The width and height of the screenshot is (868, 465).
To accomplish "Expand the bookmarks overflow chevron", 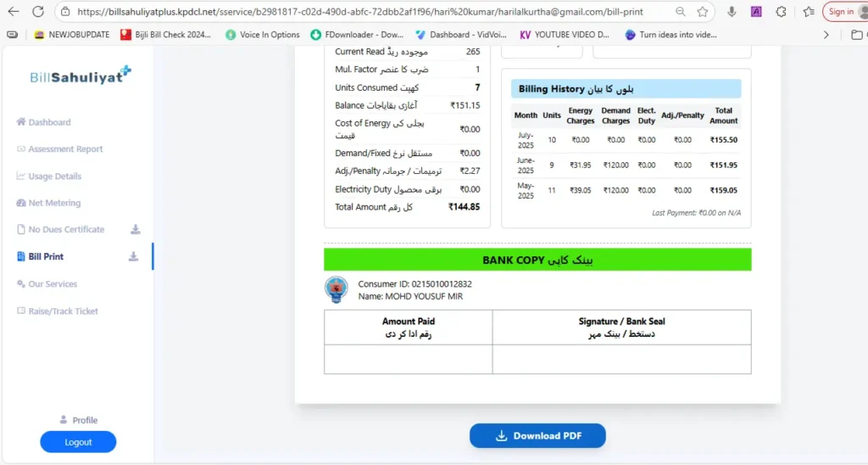I will tap(826, 35).
